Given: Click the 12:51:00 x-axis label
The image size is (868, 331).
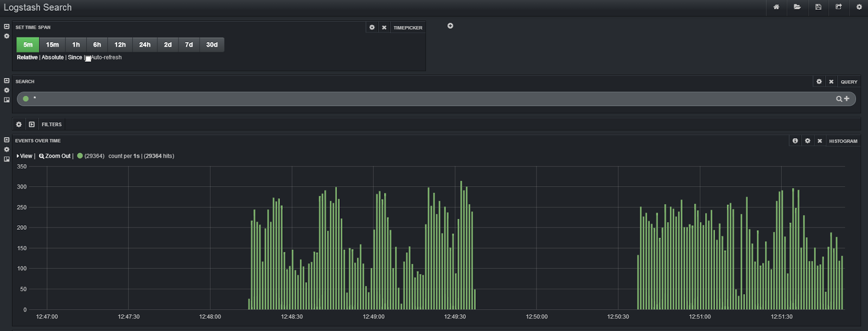Looking at the screenshot, I should [x=700, y=316].
